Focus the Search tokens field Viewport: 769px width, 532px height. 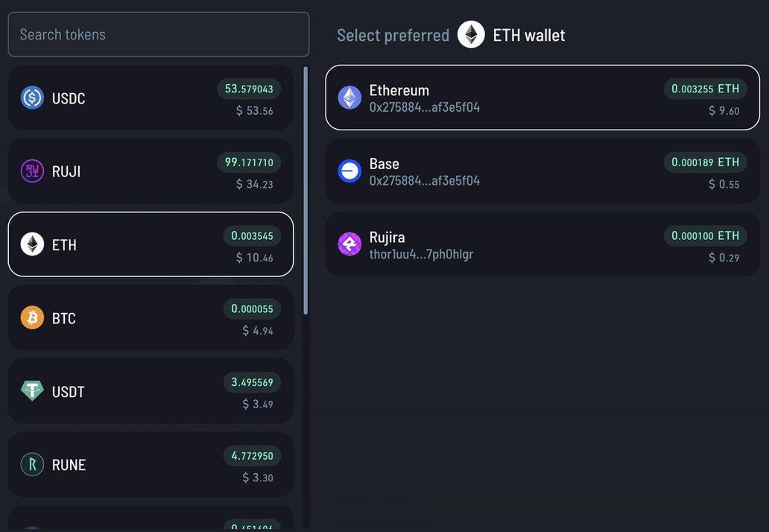[x=158, y=34]
